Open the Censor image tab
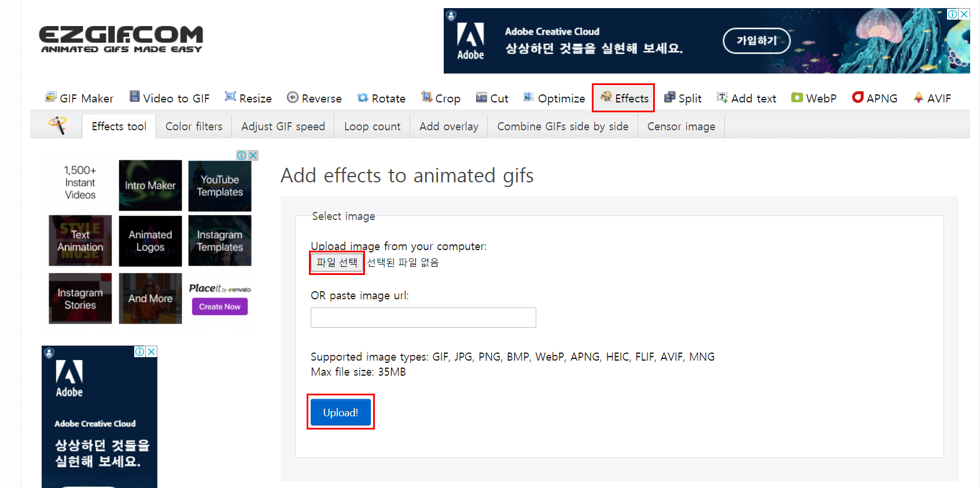The image size is (980, 488). pos(681,126)
